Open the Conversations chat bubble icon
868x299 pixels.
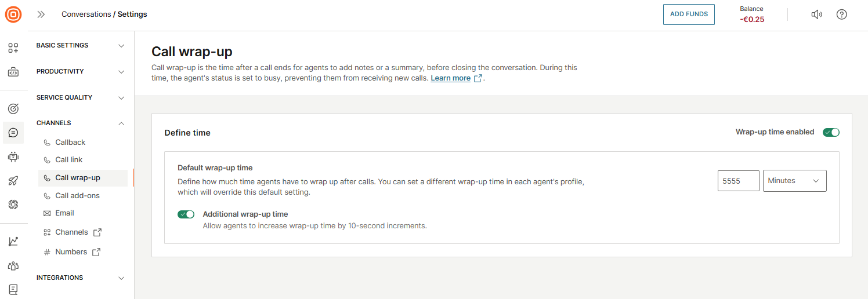click(13, 133)
